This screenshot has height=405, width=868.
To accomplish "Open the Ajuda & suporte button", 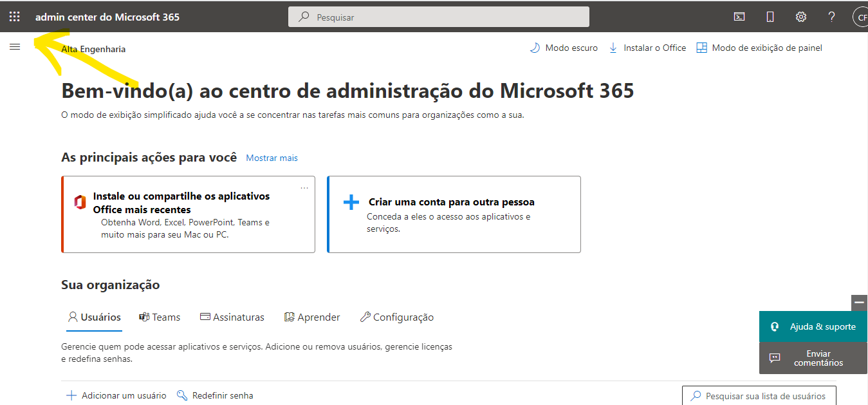I will 813,326.
